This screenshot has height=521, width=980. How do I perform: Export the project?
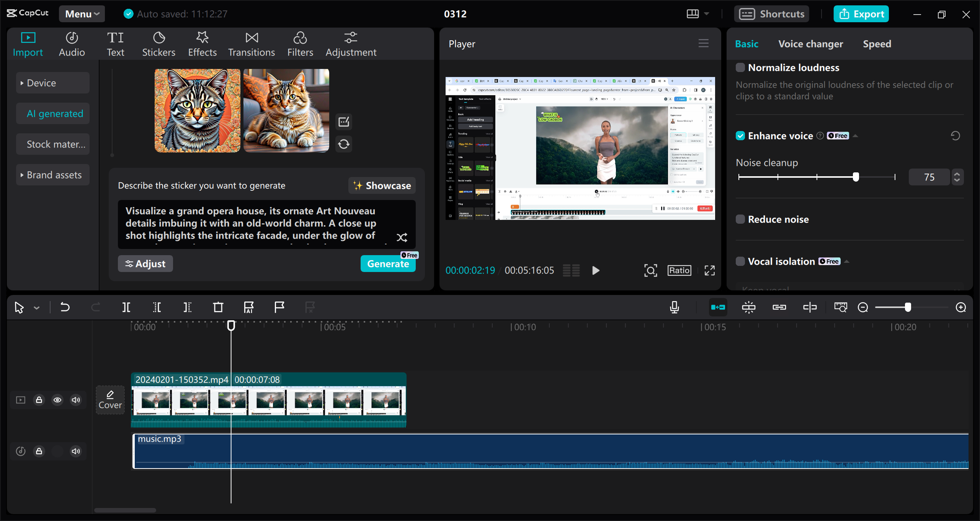pyautogui.click(x=861, y=13)
